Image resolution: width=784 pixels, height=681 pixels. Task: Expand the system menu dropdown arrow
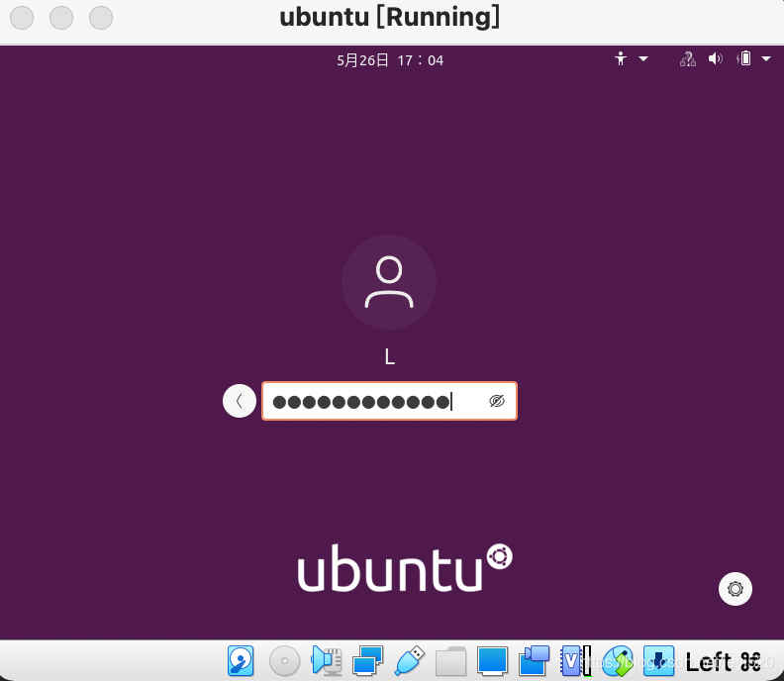click(x=766, y=58)
